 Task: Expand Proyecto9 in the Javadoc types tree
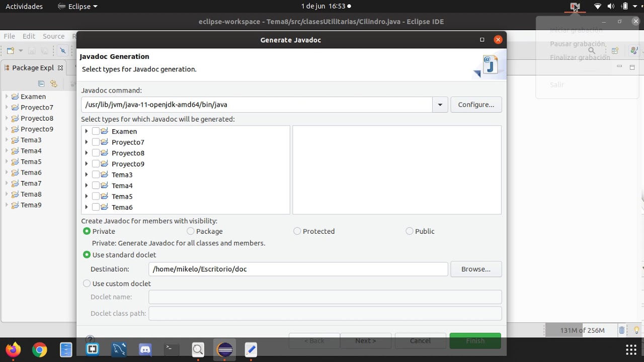[x=87, y=164]
